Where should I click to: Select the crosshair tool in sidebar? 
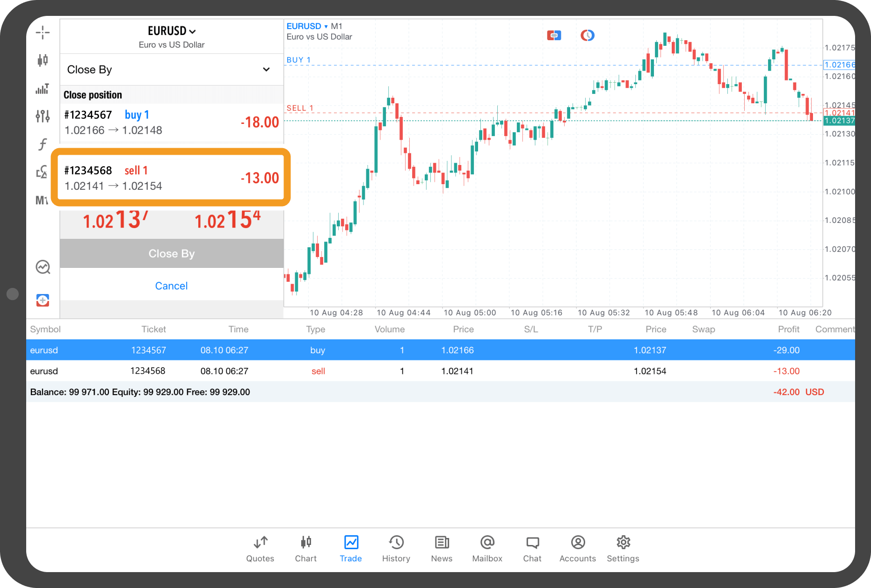tap(43, 32)
